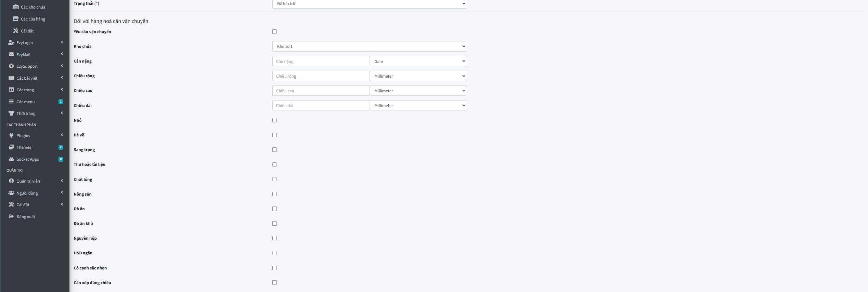
Task: Open the Trạng thái status dropdown
Action: point(369,4)
